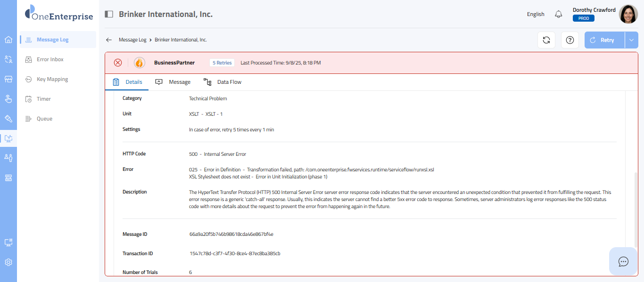The height and width of the screenshot is (282, 644).
Task: Toggle the sidebar panel icon
Action: 109,14
